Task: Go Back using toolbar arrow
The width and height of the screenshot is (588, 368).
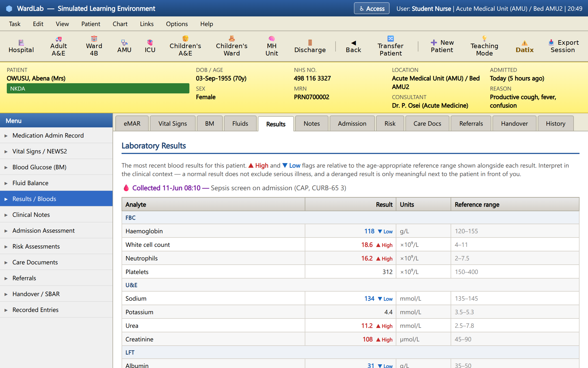Action: pyautogui.click(x=353, y=46)
